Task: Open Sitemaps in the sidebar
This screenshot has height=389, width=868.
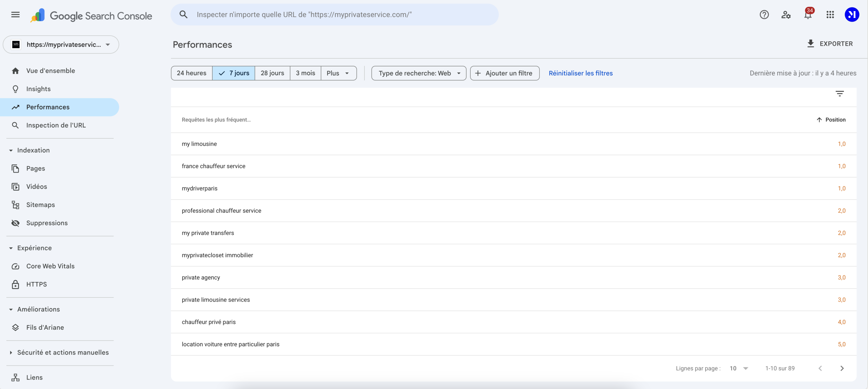Action: click(x=40, y=205)
